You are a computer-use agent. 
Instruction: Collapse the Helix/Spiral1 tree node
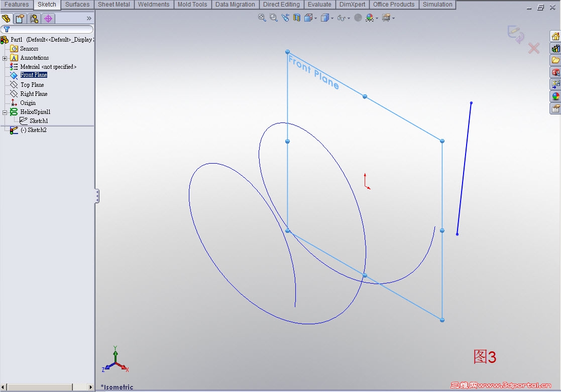click(x=5, y=112)
